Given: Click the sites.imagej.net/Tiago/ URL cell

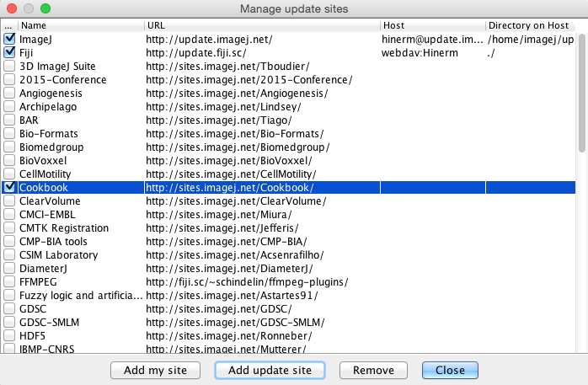Looking at the screenshot, I should click(x=263, y=120).
